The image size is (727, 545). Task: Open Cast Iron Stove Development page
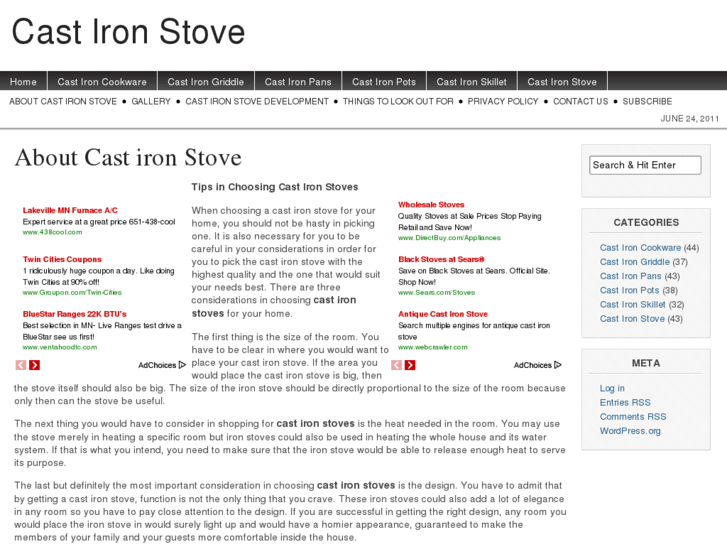coord(257,101)
